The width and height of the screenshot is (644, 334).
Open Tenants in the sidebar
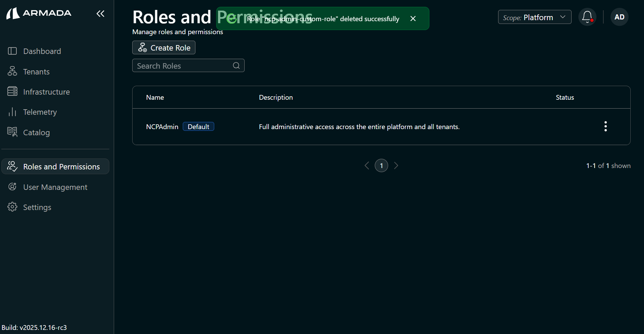(x=36, y=72)
